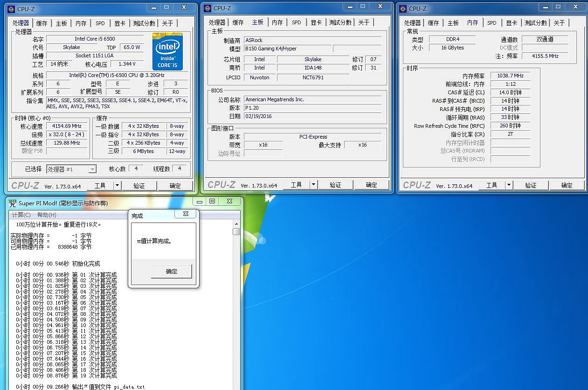588x390 pixels.
Task: Click 验证 button in rightmost CPU-Z window
Action: (x=531, y=186)
